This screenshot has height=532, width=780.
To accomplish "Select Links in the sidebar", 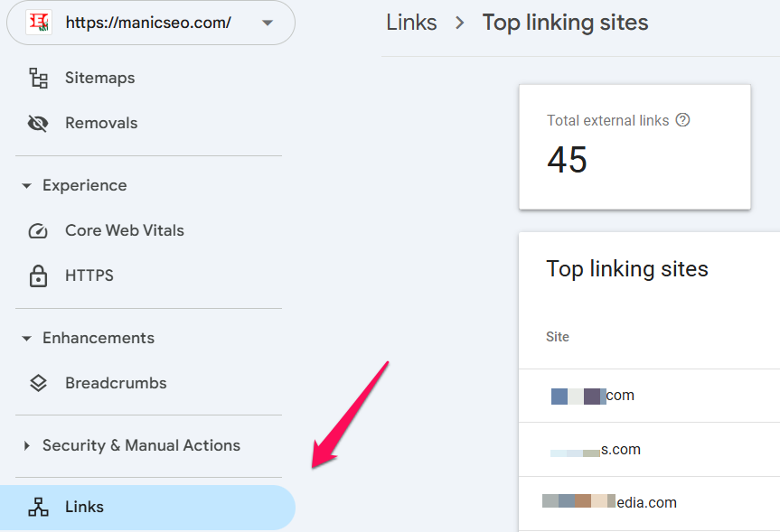I will (147, 507).
